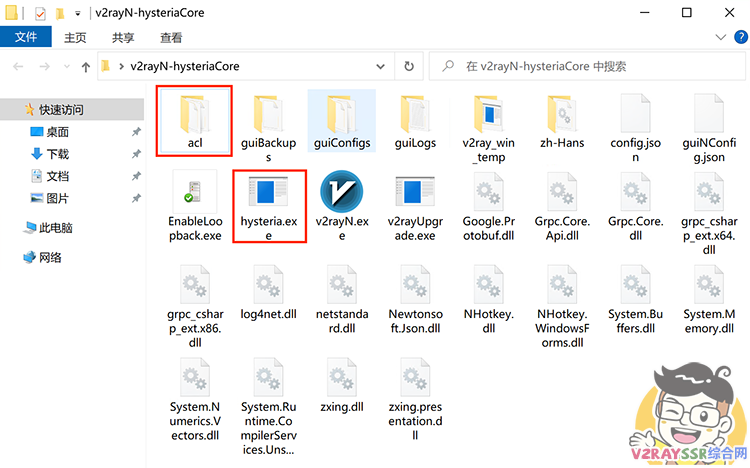Image resolution: width=750 pixels, height=468 pixels.
Task: Switch to the 查看 ribbon tab
Action: click(171, 38)
